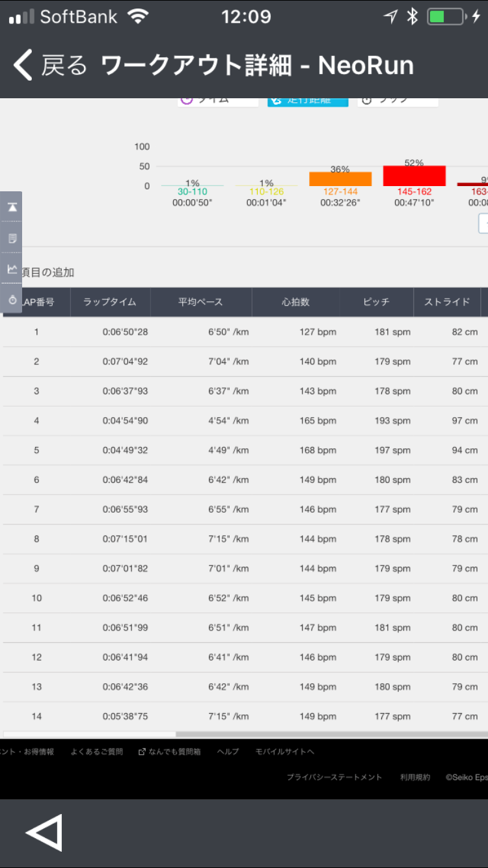Screen dimensions: 488x868
Task: Jump to page top with sidebar arrow icon
Action: pyautogui.click(x=12, y=208)
